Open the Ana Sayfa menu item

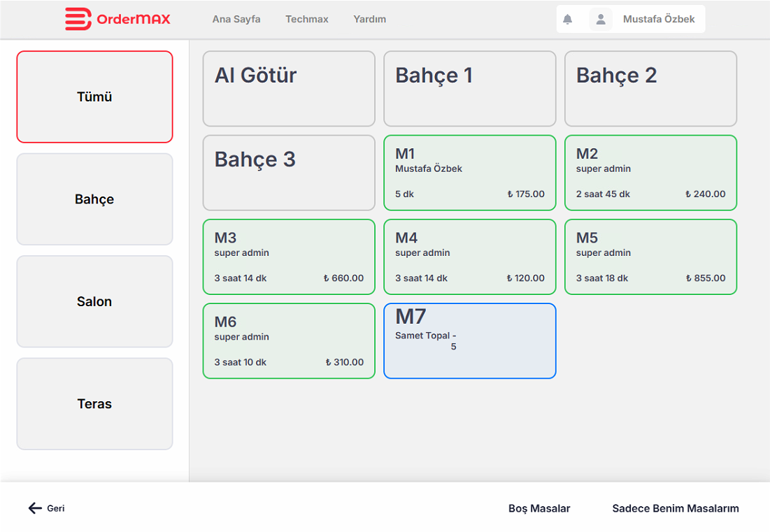[x=236, y=20]
